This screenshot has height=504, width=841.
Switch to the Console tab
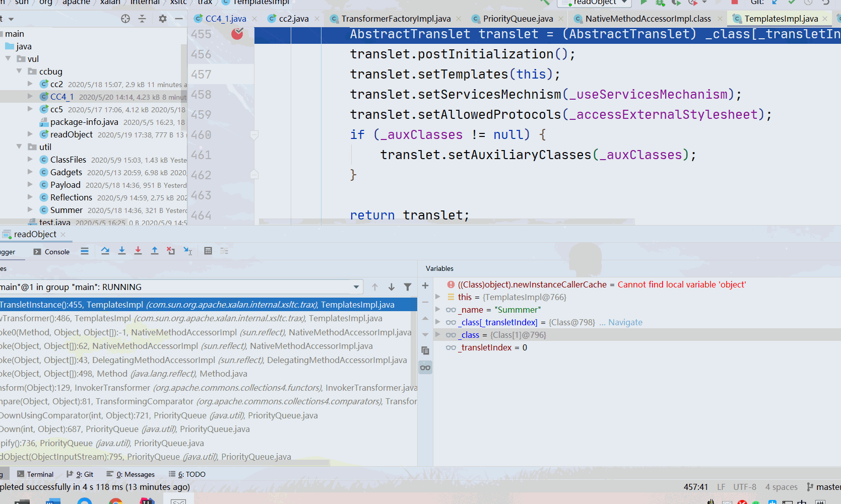[51, 252]
